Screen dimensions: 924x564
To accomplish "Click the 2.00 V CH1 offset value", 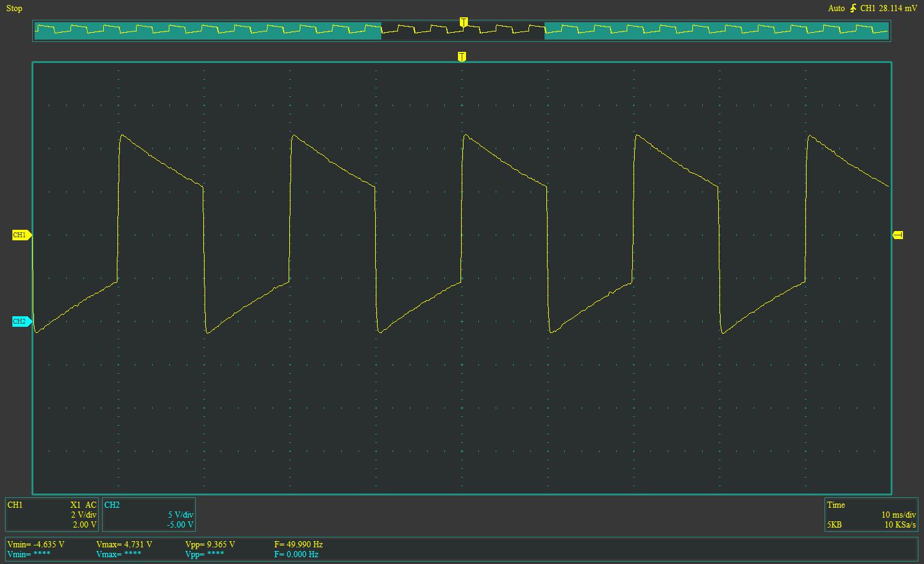I will 85,524.
